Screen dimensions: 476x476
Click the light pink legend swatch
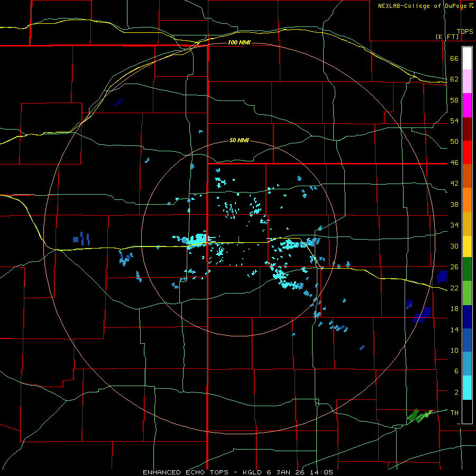click(467, 81)
